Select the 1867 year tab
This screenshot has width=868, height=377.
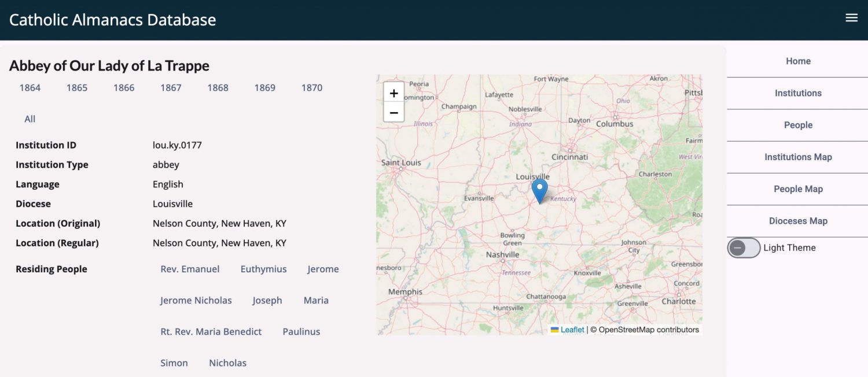pyautogui.click(x=171, y=88)
